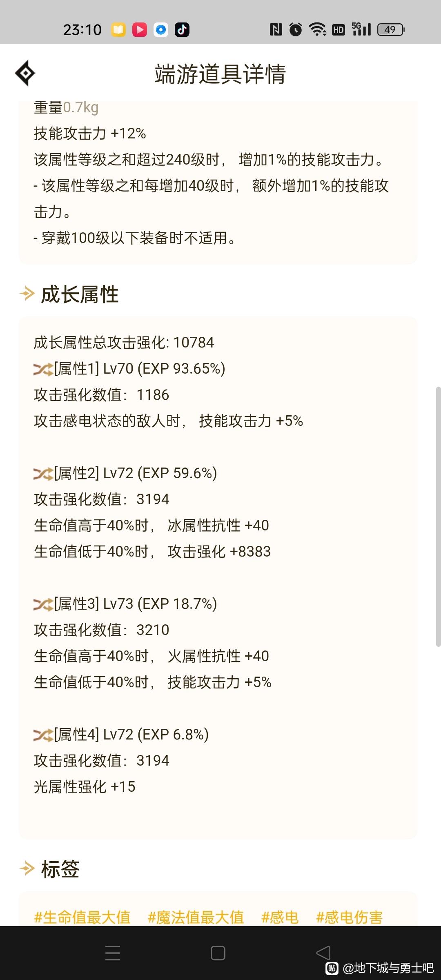441x980 pixels.
Task: Tap shuffle icon beside 属性2 Lv72
Action: pos(43,474)
